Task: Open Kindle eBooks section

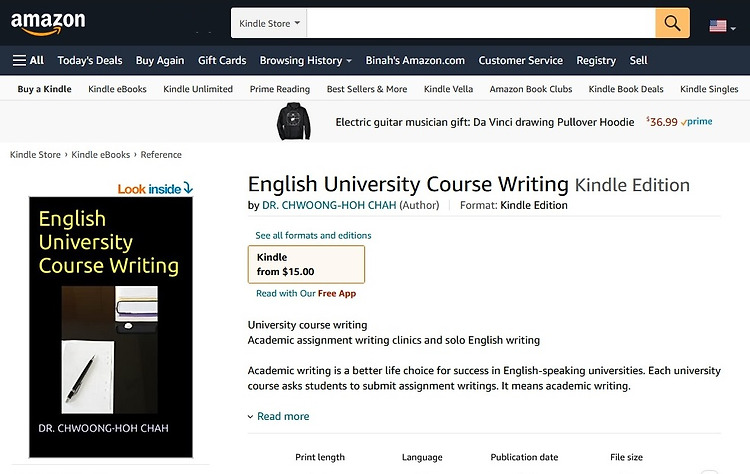Action: click(117, 89)
